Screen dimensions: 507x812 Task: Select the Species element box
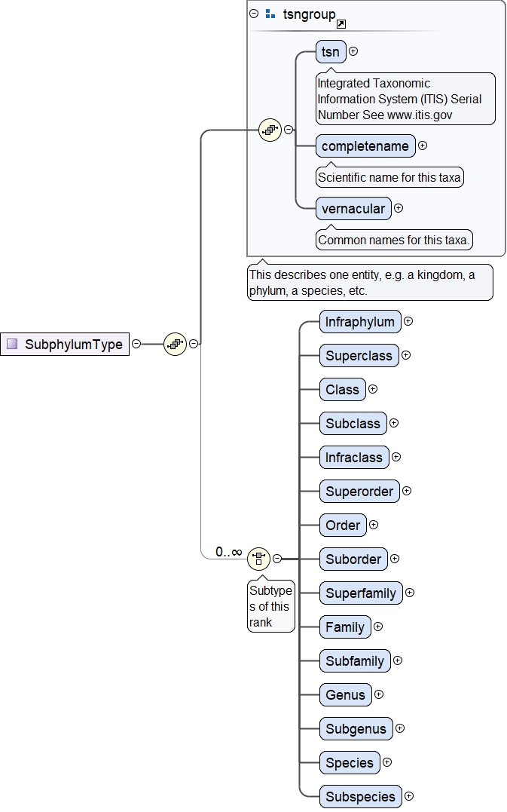coord(350,763)
